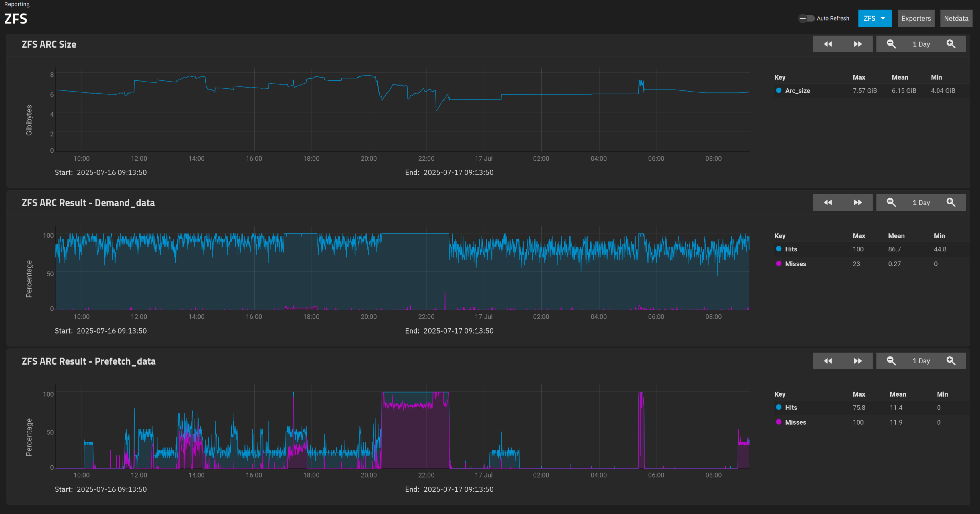Toggle the Auto Refresh switch
The image size is (980, 514).
coord(806,18)
